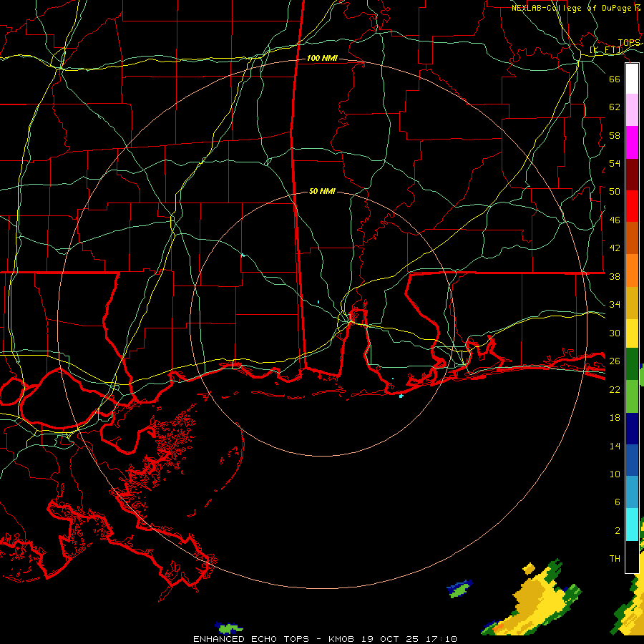Click the gold legend swatch
Image resolution: width=644 pixels, height=644 pixels.
click(x=632, y=302)
